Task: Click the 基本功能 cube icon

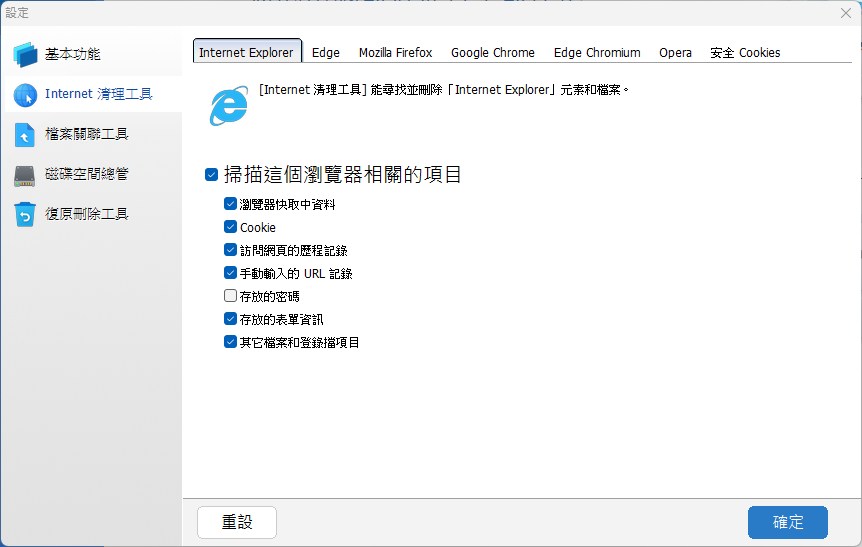Action: click(25, 54)
